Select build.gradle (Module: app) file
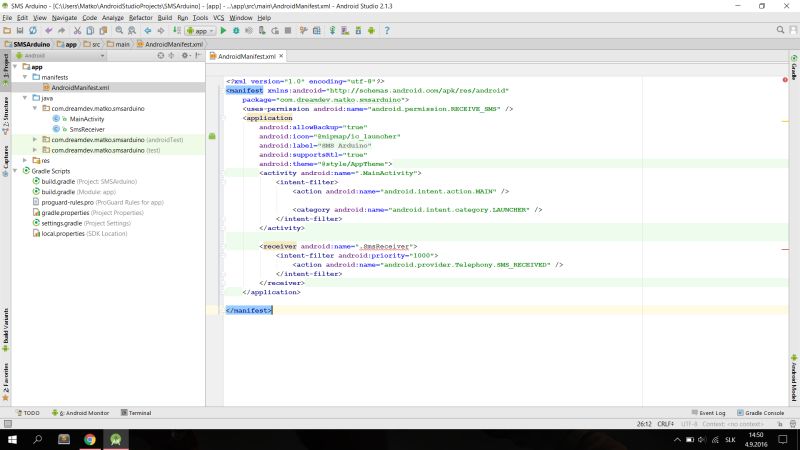800x450 pixels. [79, 192]
